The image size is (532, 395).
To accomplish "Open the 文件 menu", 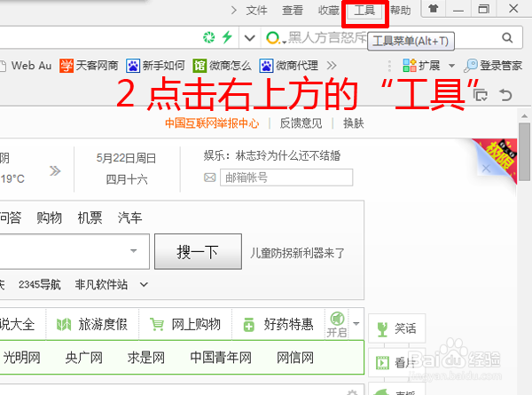I will click(x=257, y=11).
